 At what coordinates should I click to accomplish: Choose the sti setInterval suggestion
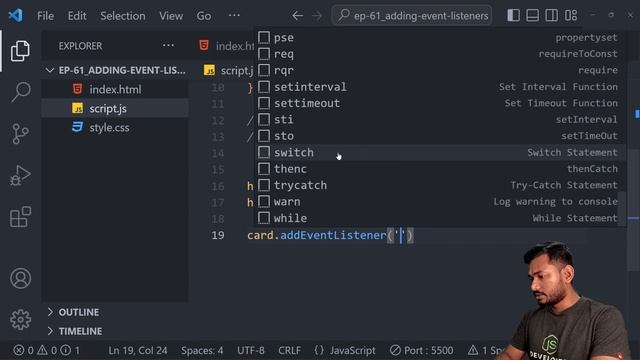point(440,120)
